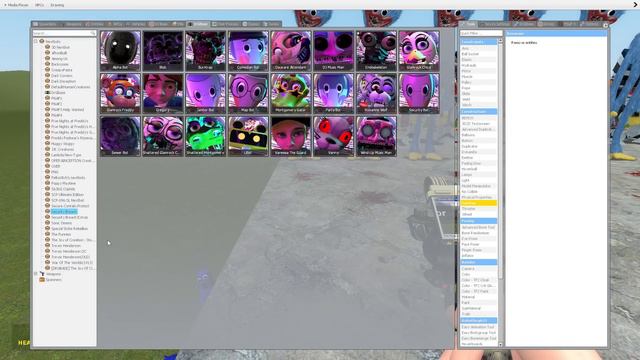Screen dimensions: 640x360
Task: Collapse the Posing tool category header
Action: [x=478, y=221]
